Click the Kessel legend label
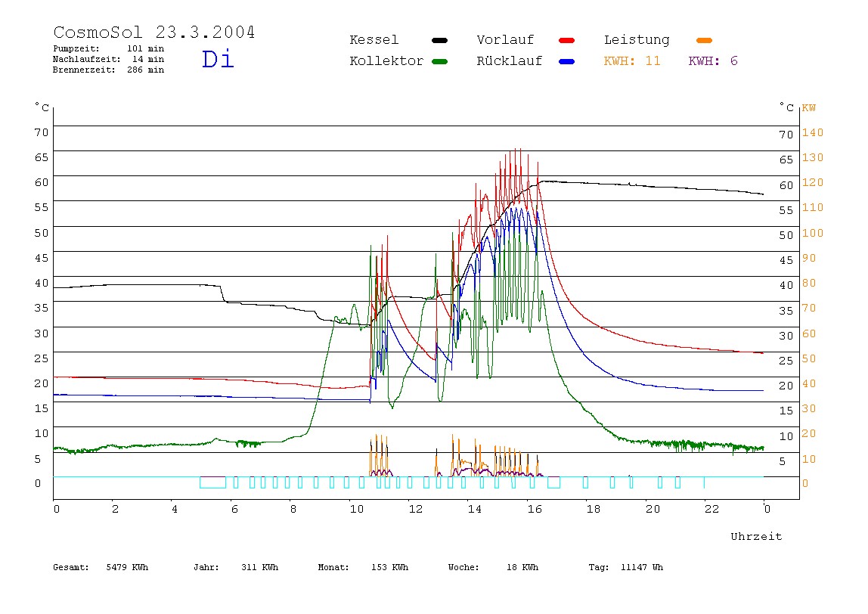Image resolution: width=868 pixels, height=614 pixels. pyautogui.click(x=374, y=40)
